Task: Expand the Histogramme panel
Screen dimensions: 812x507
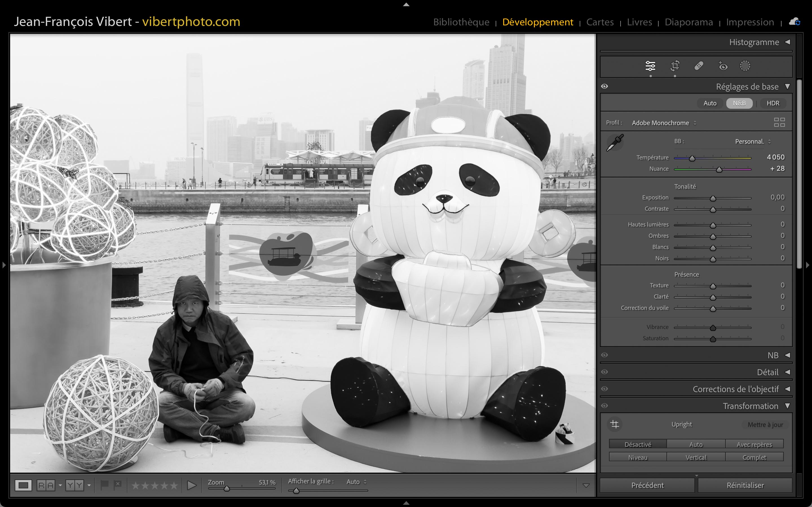Action: coord(787,42)
